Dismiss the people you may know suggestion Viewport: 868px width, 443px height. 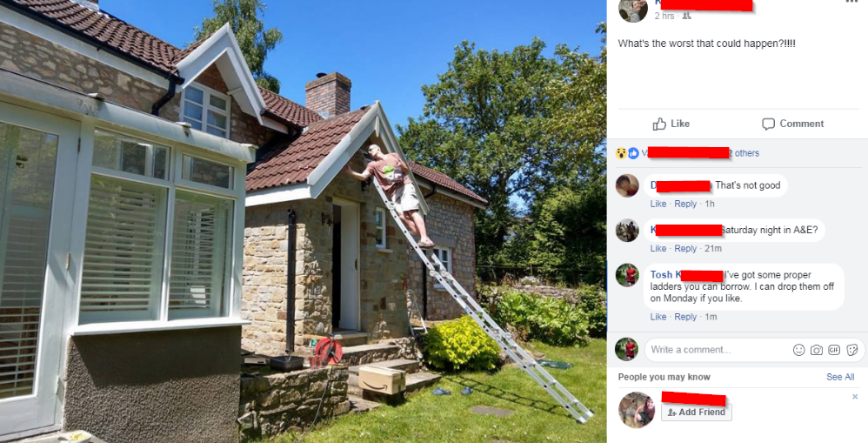point(855,397)
